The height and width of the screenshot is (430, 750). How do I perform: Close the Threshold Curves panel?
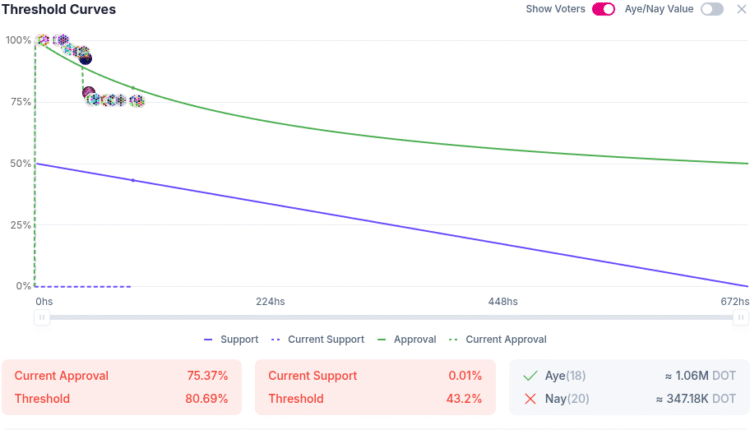click(741, 9)
